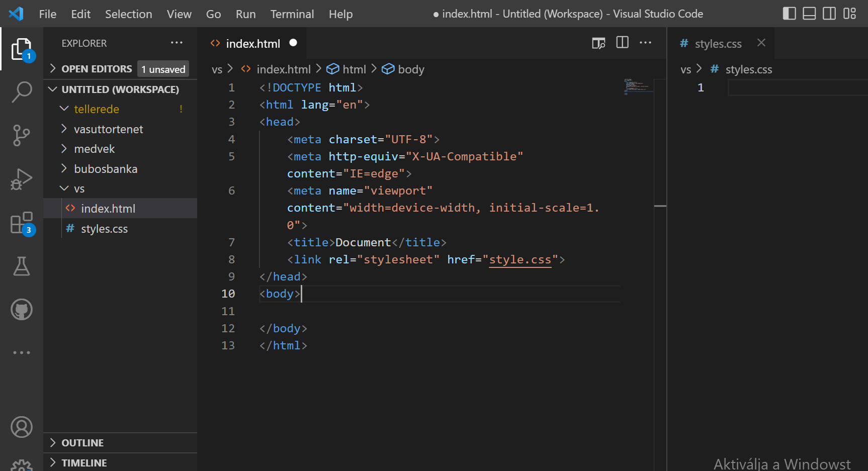Screen dimensions: 868x471
Task: Toggle Secondary Side Bar layout icon
Action: pyautogui.click(x=829, y=14)
